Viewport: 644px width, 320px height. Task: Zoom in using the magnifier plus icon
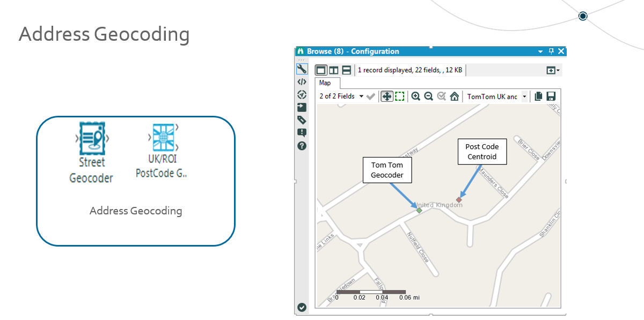(x=416, y=96)
